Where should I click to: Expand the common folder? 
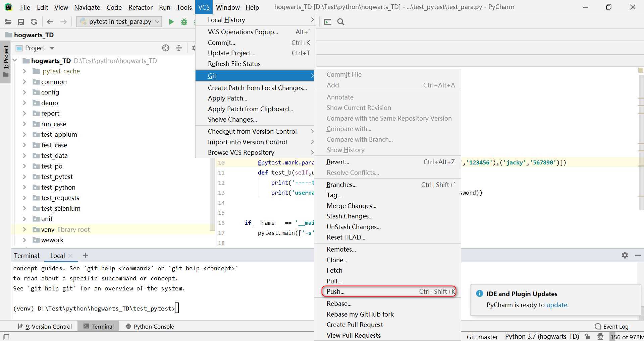click(x=24, y=82)
